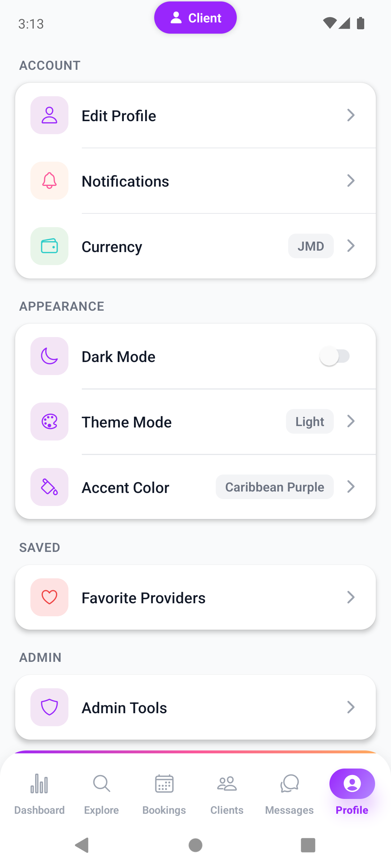
Task: Tap the Edit Profile person icon
Action: pyautogui.click(x=49, y=115)
